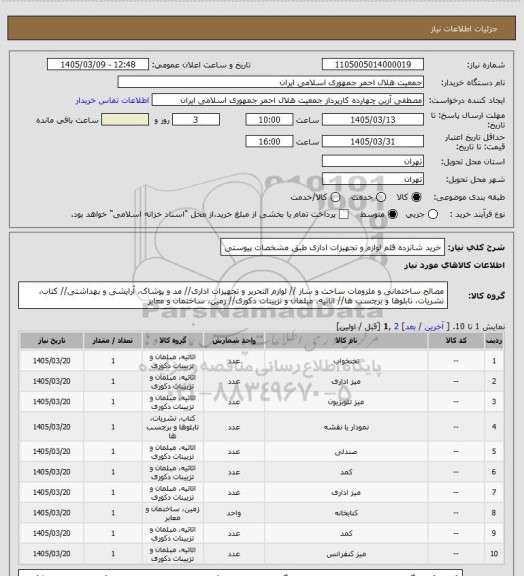Screen dimensions: 524x576
Task: Click the نام کالا column header
Action: (346, 341)
